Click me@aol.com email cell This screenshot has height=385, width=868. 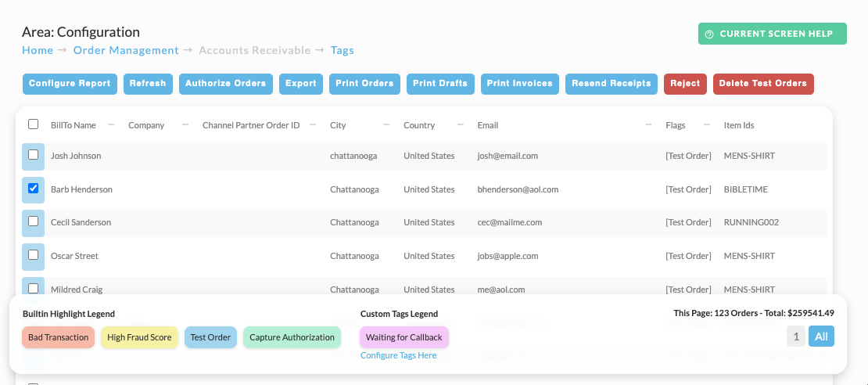pyautogui.click(x=501, y=290)
